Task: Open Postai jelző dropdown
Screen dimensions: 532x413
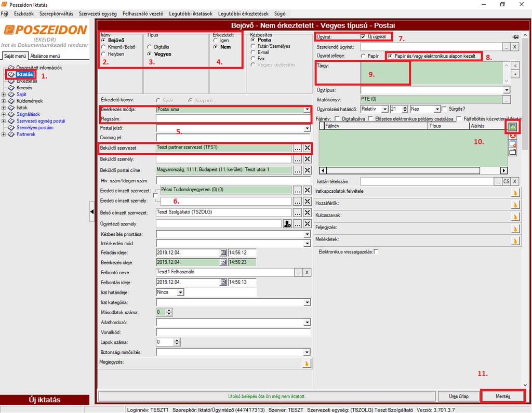Action: (307, 128)
